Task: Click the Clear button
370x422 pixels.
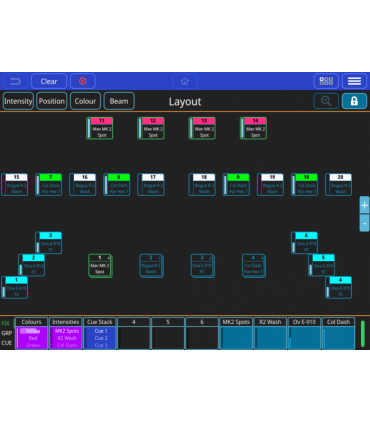Action: point(49,81)
